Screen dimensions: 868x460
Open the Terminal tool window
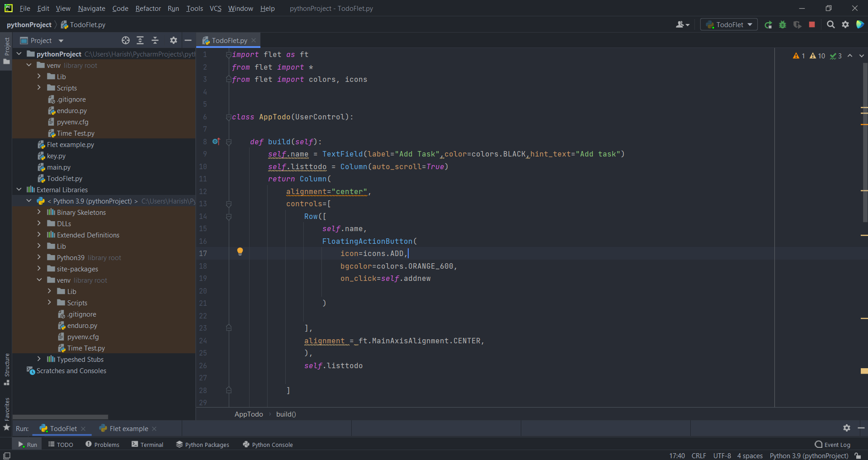pyautogui.click(x=147, y=445)
